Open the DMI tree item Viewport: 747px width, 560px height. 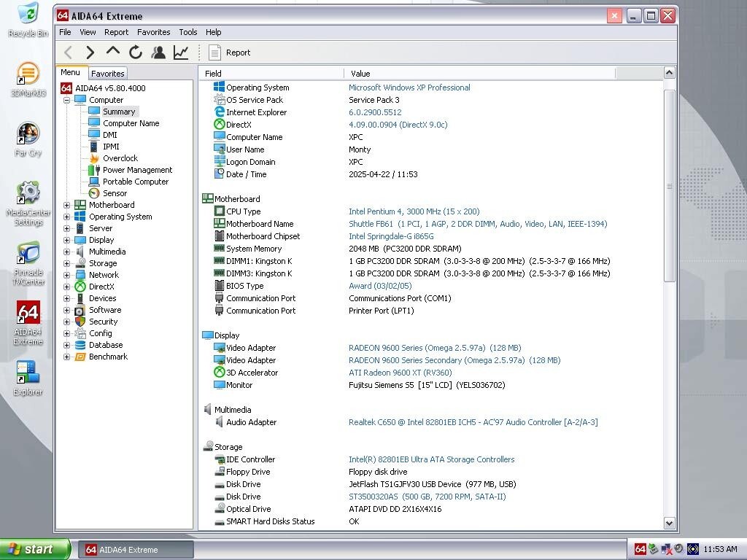pos(110,135)
